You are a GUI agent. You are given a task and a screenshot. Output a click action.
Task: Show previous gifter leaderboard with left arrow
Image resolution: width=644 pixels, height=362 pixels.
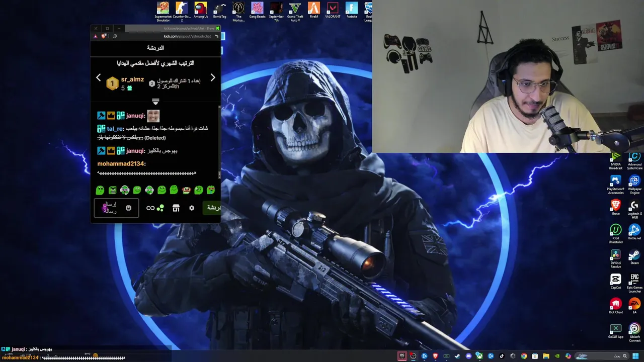[99, 77]
